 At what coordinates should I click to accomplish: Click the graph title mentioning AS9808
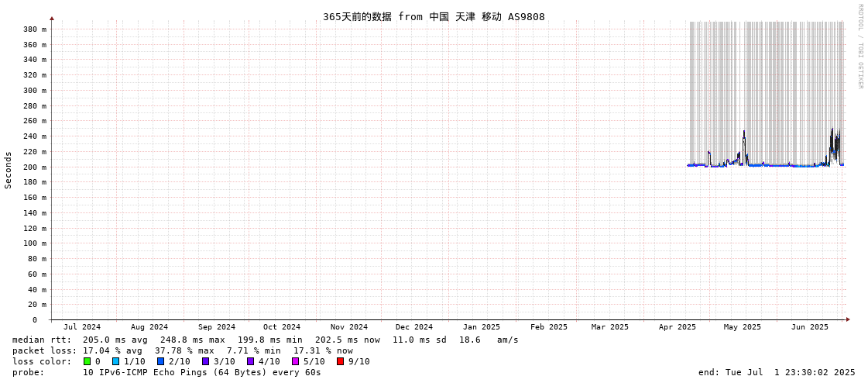(x=434, y=16)
